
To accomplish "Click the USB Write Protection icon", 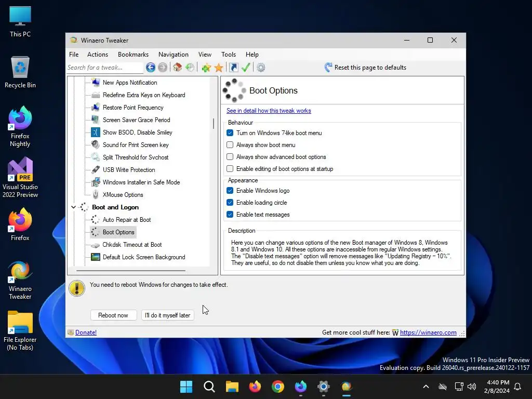I will pos(96,170).
